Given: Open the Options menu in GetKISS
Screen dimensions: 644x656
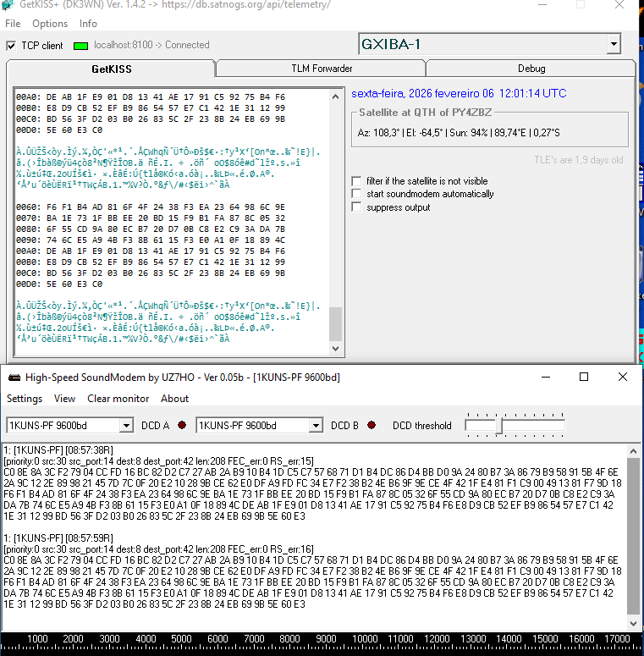Looking at the screenshot, I should (x=50, y=24).
